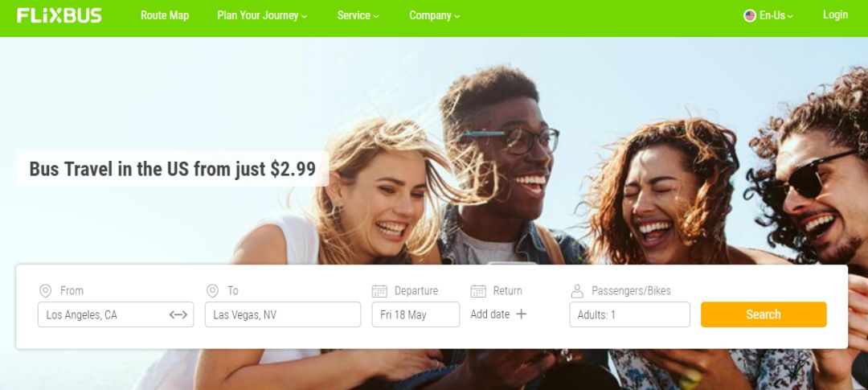Viewport: 868px width, 390px height.
Task: Click the Passengers person icon
Action: coord(577,291)
